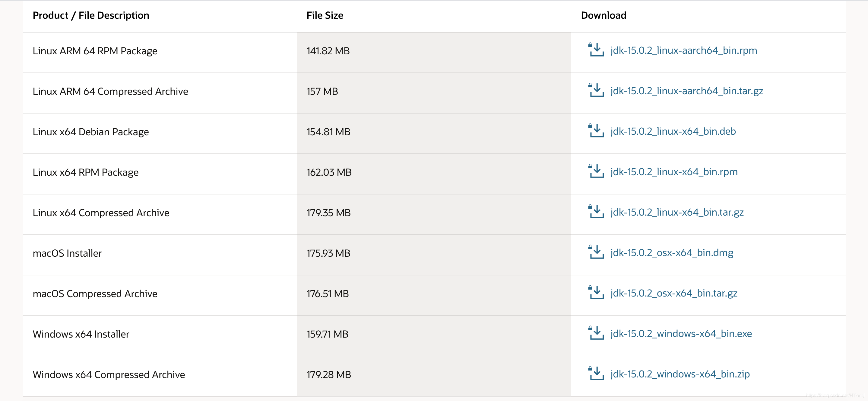This screenshot has width=868, height=401.
Task: Download jdk-15.0.2_osx-x64_bin.dmg link
Action: click(x=672, y=253)
